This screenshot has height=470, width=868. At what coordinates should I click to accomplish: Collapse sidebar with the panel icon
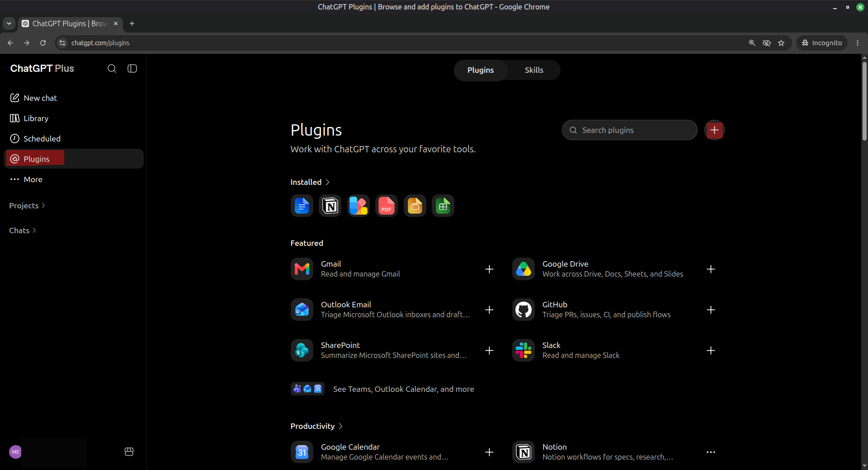click(132, 69)
